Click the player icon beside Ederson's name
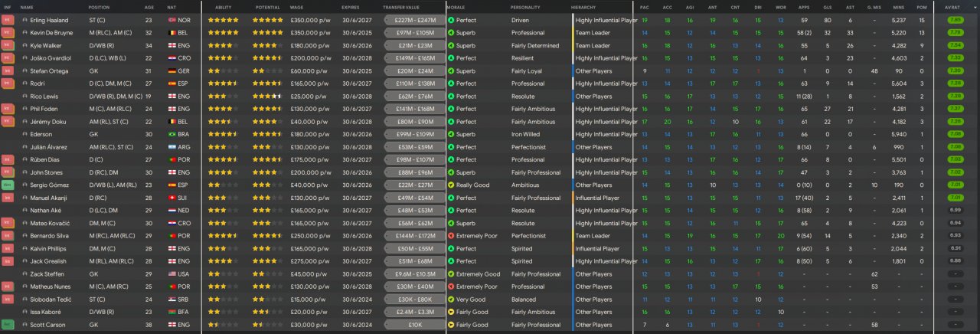This screenshot has height=334, width=980. 24,134
